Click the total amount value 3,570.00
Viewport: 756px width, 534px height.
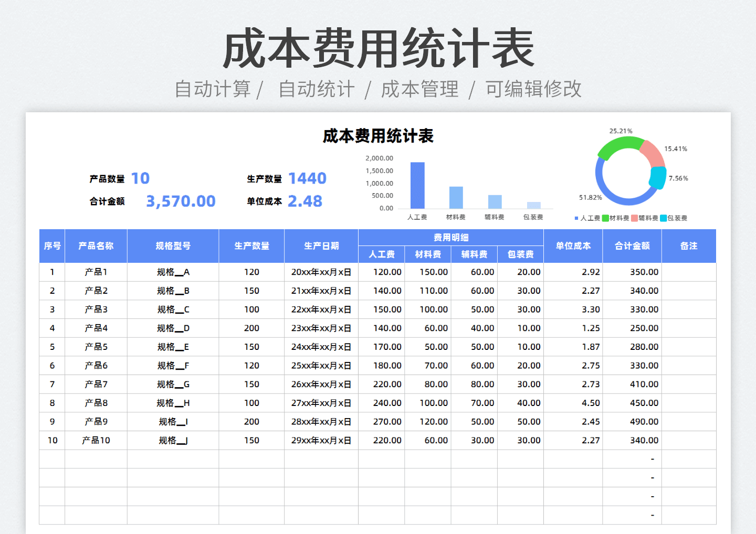click(181, 201)
